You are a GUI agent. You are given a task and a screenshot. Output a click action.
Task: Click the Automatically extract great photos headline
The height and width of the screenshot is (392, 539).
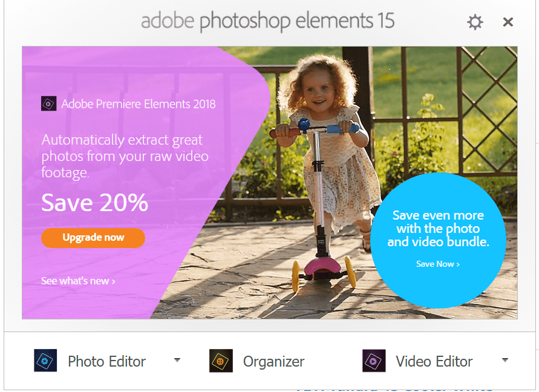pyautogui.click(x=125, y=156)
